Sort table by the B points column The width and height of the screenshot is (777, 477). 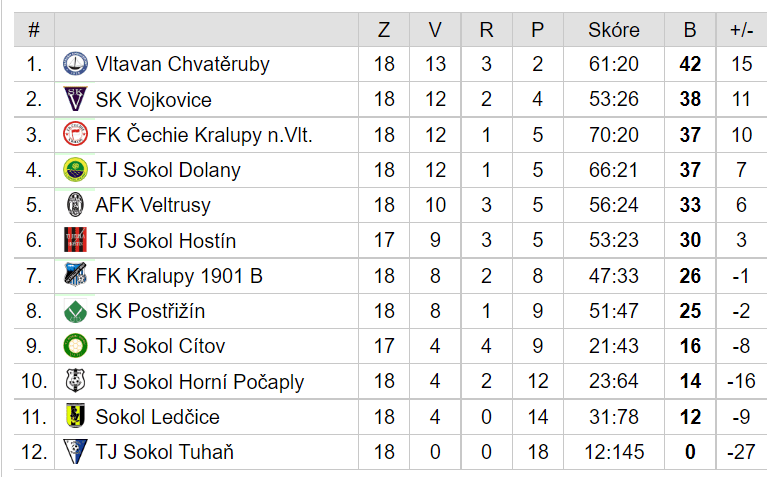690,30
